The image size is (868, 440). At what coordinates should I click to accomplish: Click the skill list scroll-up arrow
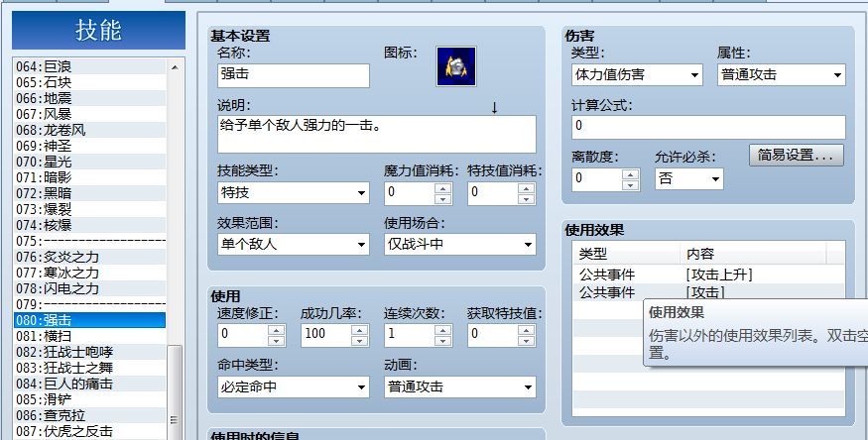click(x=175, y=67)
